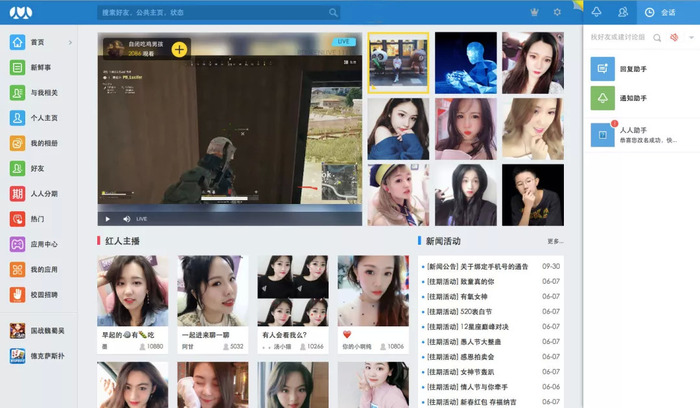Launch the 国战魏蜀吴 game icon
The image size is (700, 408).
point(17,331)
